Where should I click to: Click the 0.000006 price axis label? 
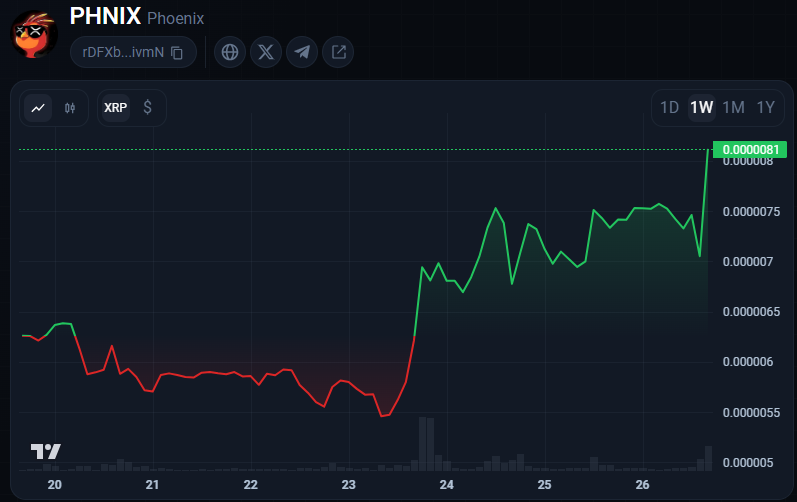[x=748, y=362]
